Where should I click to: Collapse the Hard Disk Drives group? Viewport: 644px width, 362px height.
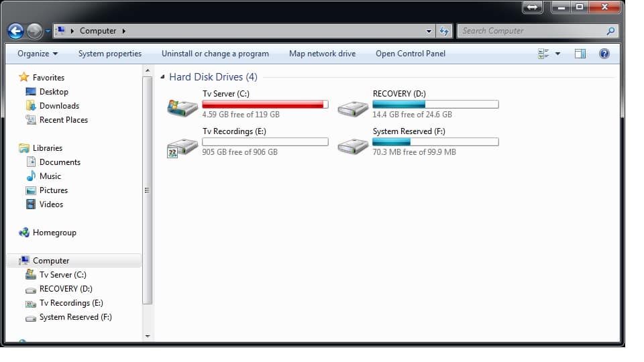pos(163,77)
